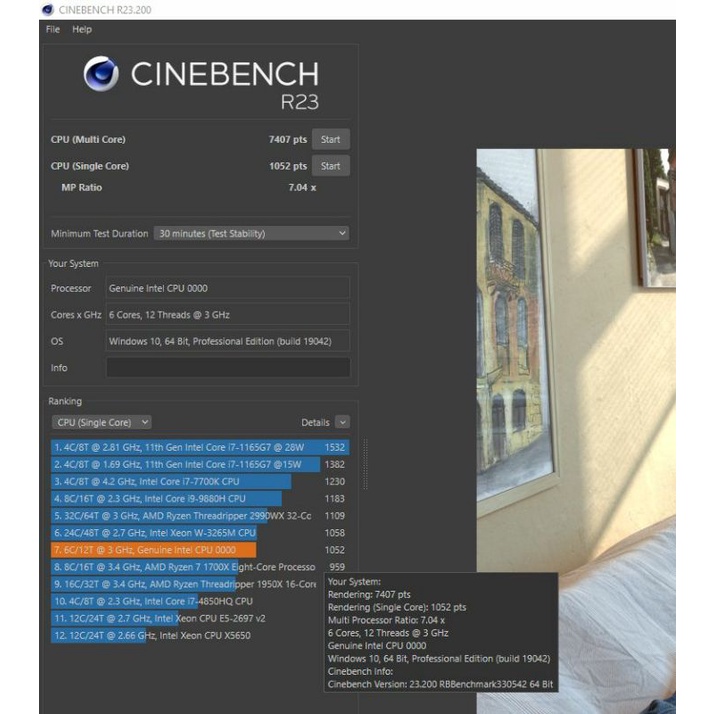Start the CPU (Single Core) test

click(331, 166)
